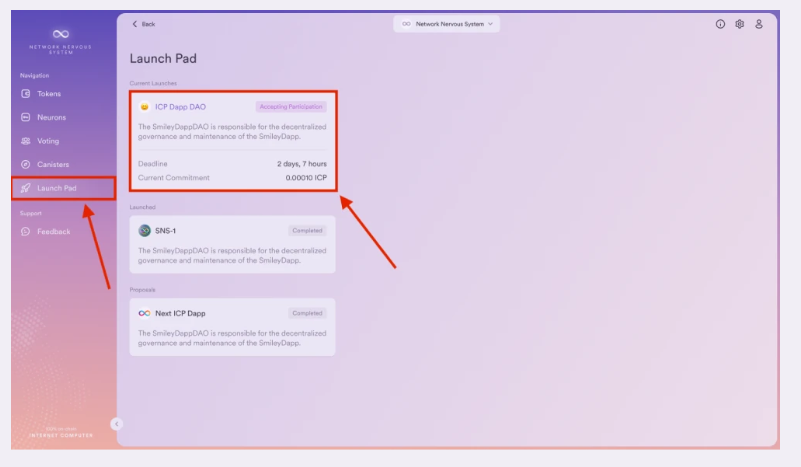Viewport: 801px width, 467px height.
Task: Click the '2 days, 7 hours' deadline value
Action: (302, 164)
